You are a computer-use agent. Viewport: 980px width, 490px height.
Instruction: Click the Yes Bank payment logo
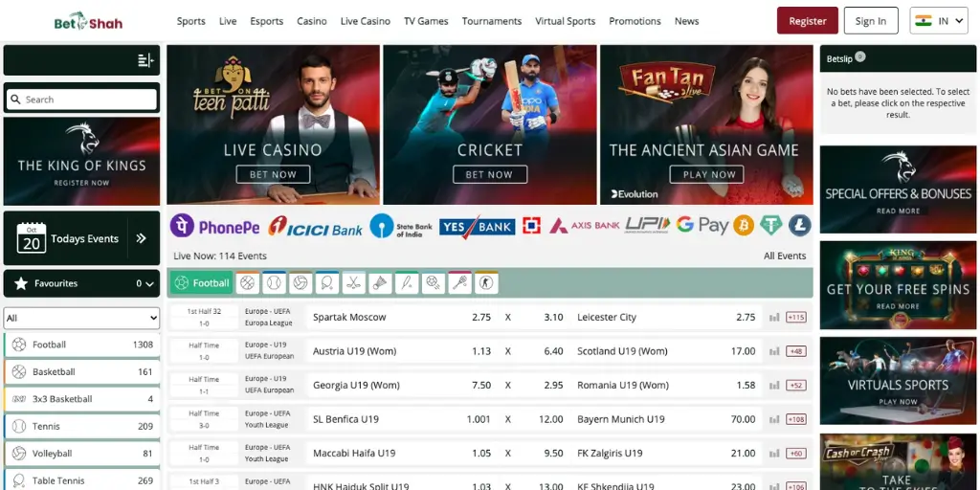[x=477, y=226]
